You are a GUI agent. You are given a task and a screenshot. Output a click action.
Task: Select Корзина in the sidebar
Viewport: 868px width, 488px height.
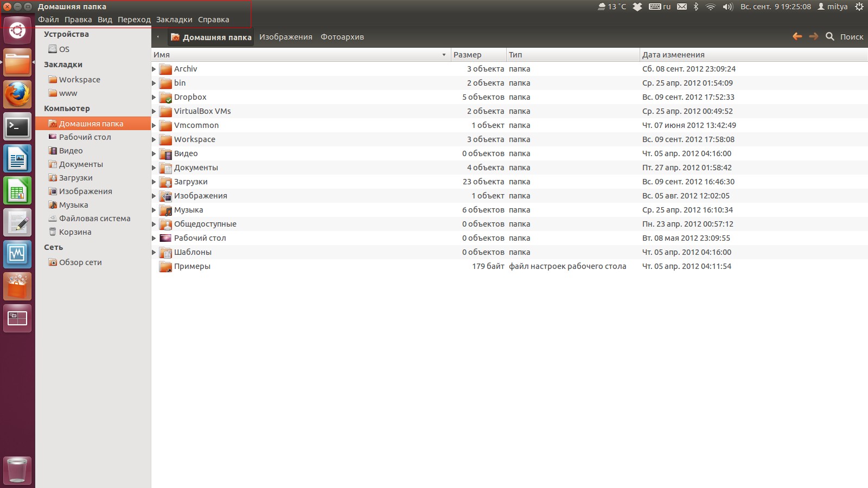click(75, 232)
